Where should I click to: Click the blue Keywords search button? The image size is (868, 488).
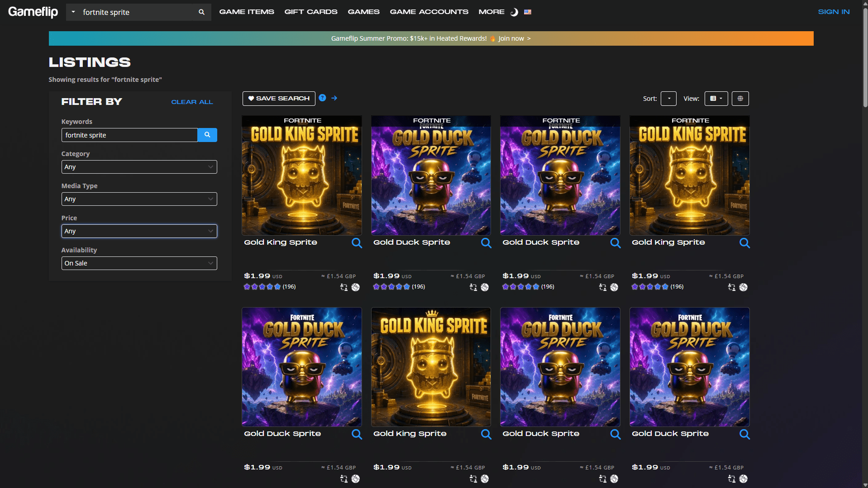point(207,135)
